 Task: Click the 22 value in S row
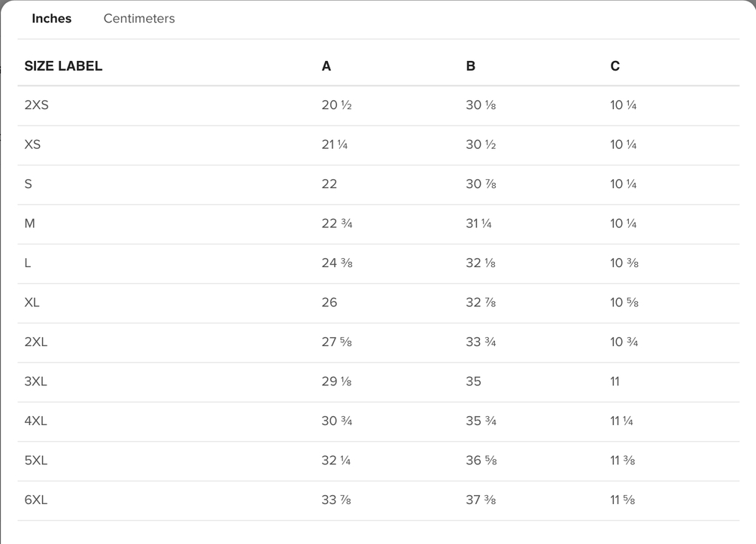(329, 184)
